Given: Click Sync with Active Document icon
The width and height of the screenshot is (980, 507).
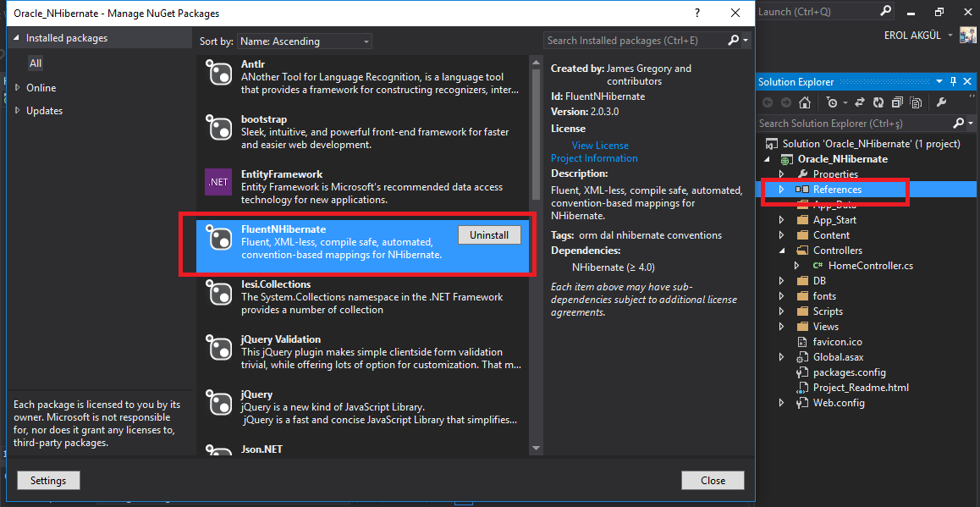Looking at the screenshot, I should tap(861, 102).
